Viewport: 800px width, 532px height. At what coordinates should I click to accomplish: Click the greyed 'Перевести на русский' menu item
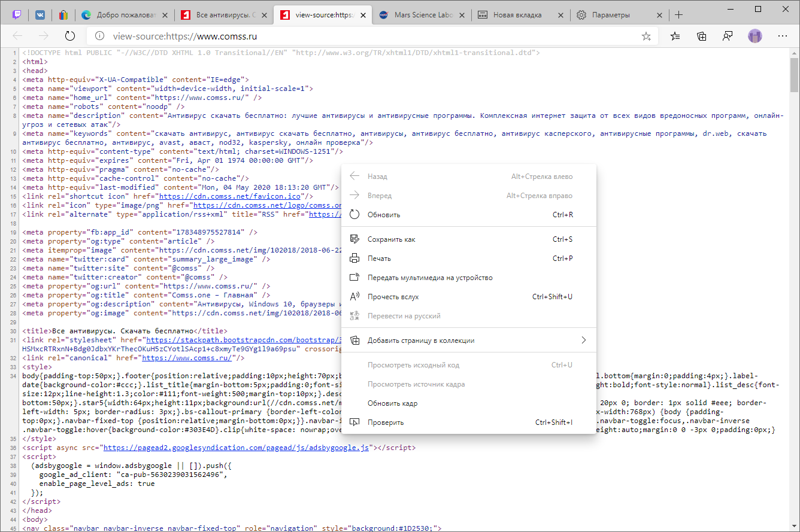pos(469,316)
